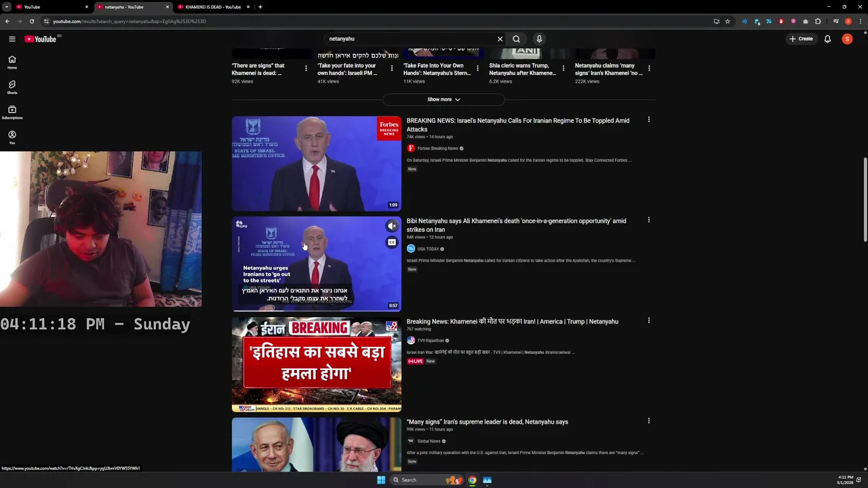The height and width of the screenshot is (488, 868).
Task: Bookmark this page with the star
Action: 728,21
